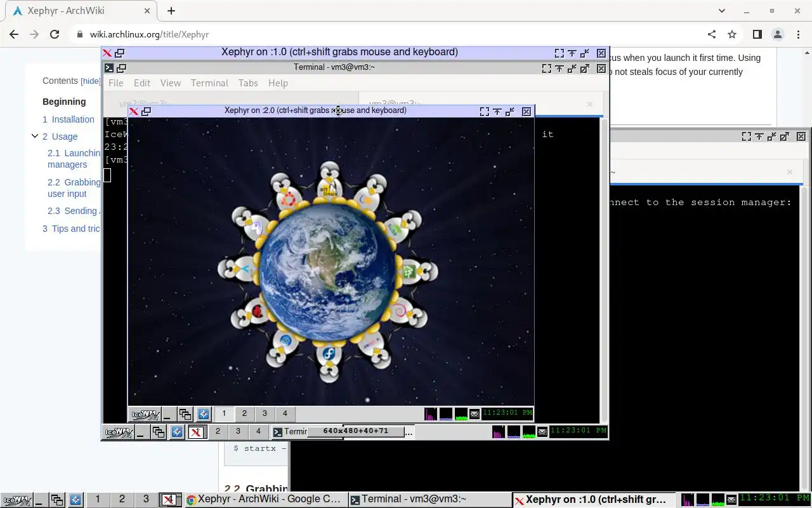
Task: Open window menu icon of Xephyr :2.0 titlebar
Action: 134,111
